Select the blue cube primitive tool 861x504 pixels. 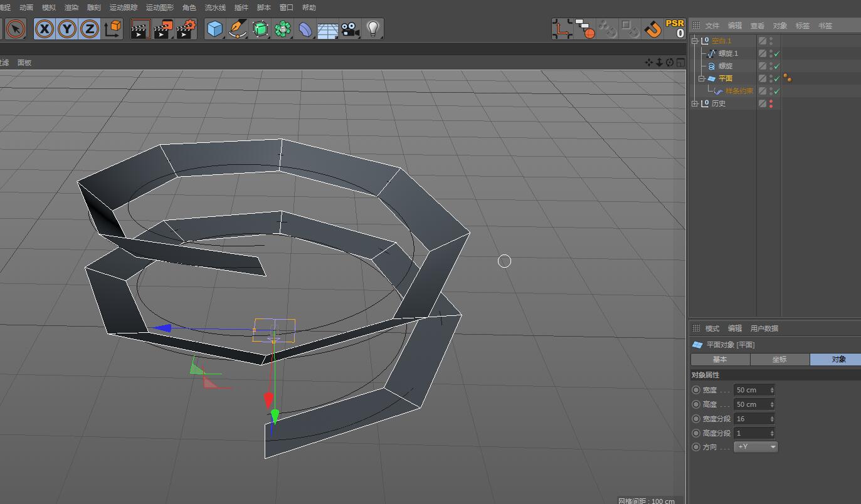[215, 29]
